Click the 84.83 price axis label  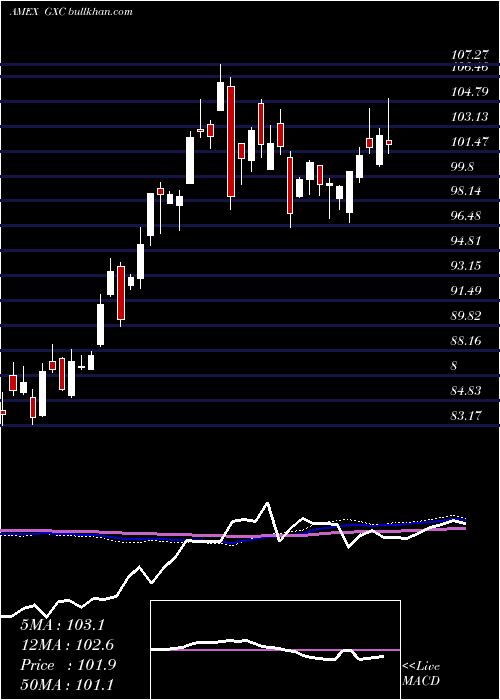[x=466, y=391]
